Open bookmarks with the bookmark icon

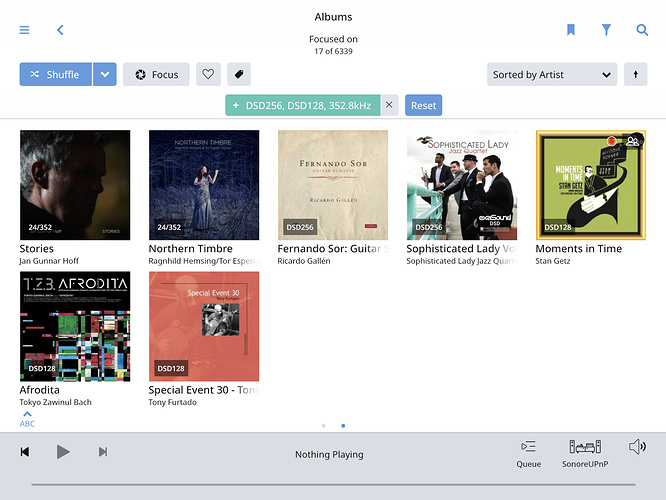pos(570,30)
